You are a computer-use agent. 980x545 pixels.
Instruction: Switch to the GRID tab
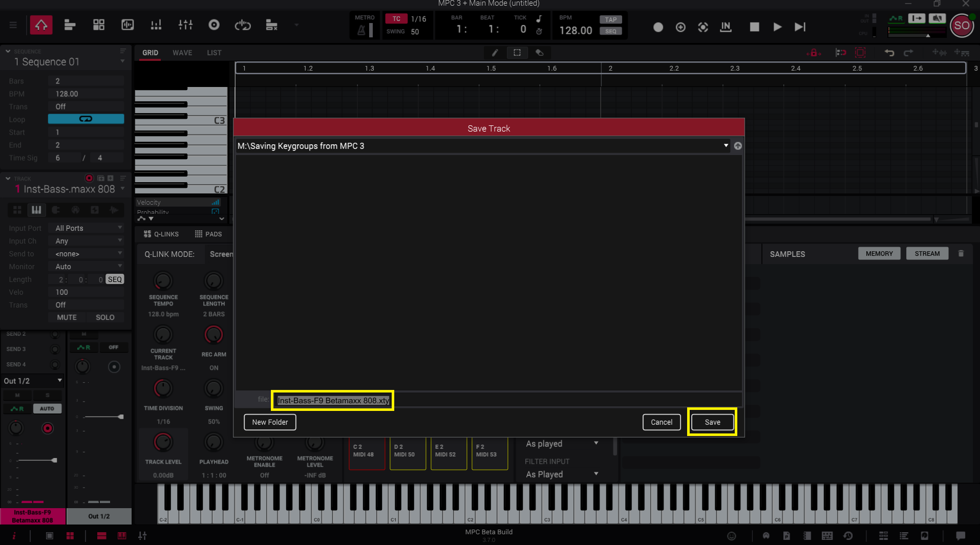tap(150, 53)
